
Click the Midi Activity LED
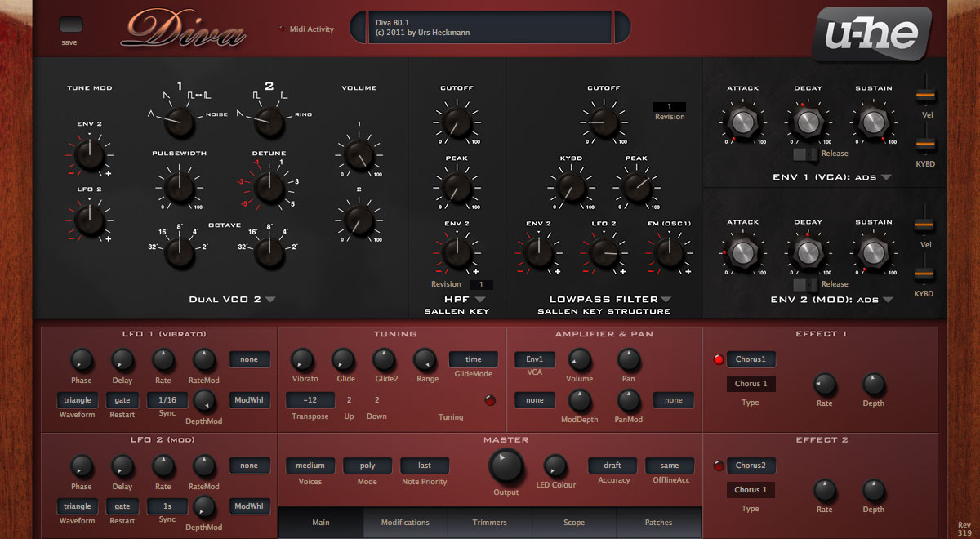click(x=282, y=29)
